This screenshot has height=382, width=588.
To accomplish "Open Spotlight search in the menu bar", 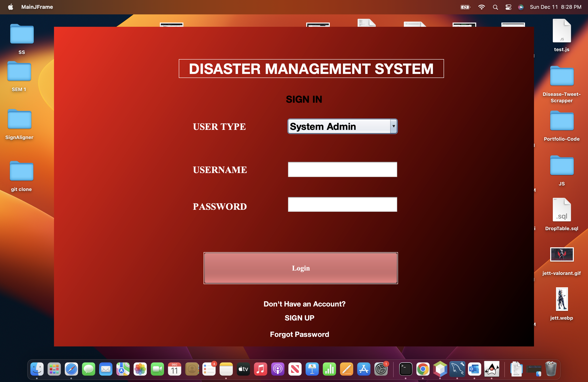I will (x=495, y=7).
